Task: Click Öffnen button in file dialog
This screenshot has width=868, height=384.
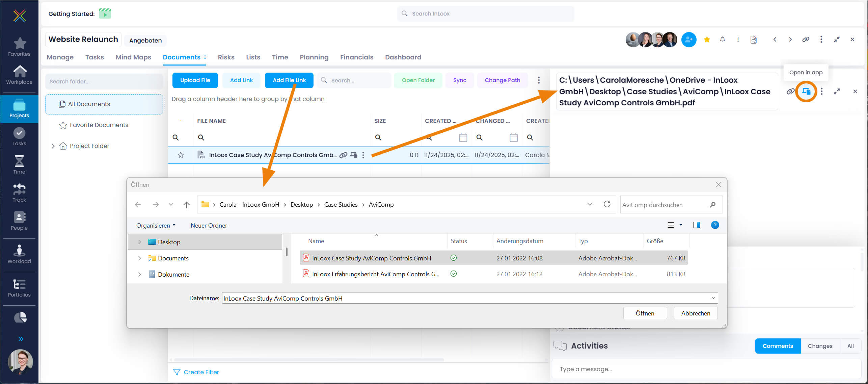Action: tap(645, 313)
